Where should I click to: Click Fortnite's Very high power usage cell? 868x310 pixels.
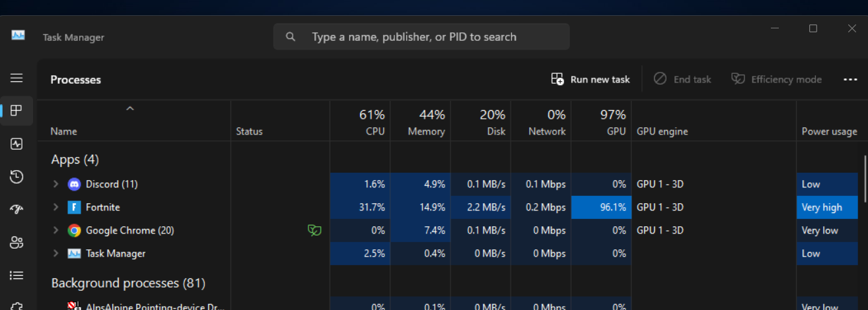click(827, 207)
